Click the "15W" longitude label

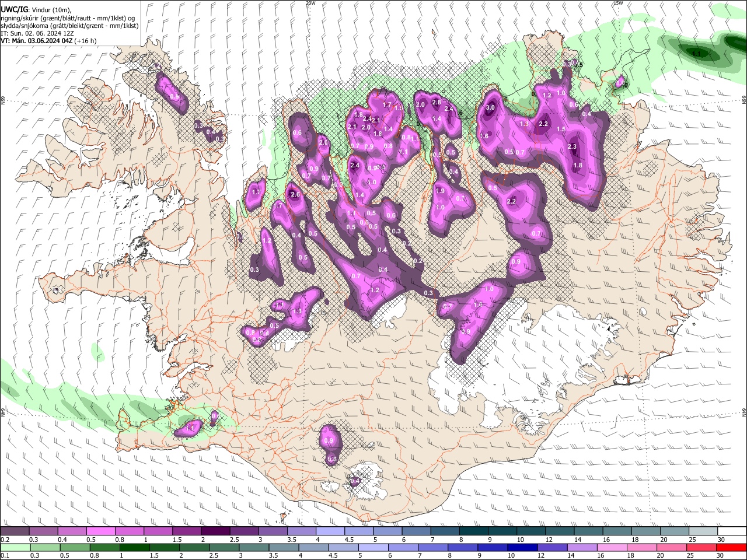tap(618, 3)
